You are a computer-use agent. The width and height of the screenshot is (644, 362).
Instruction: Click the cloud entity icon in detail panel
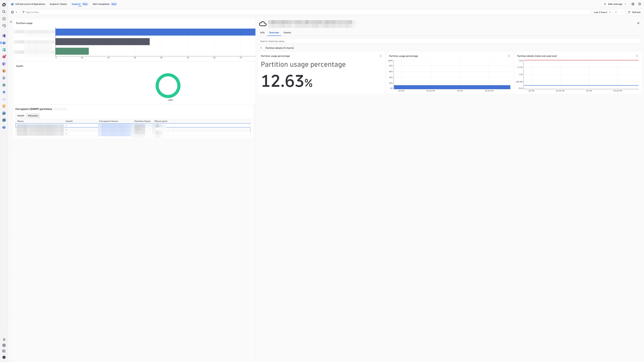[x=263, y=24]
